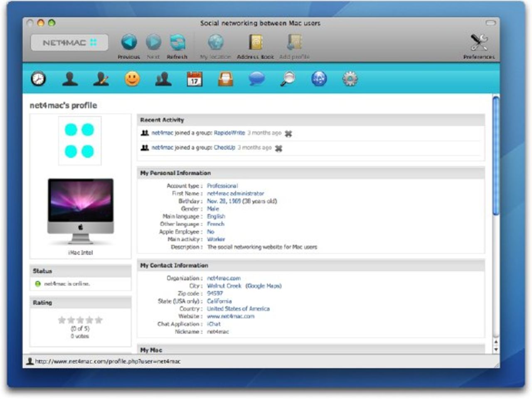Click the gear settings icon

350,78
